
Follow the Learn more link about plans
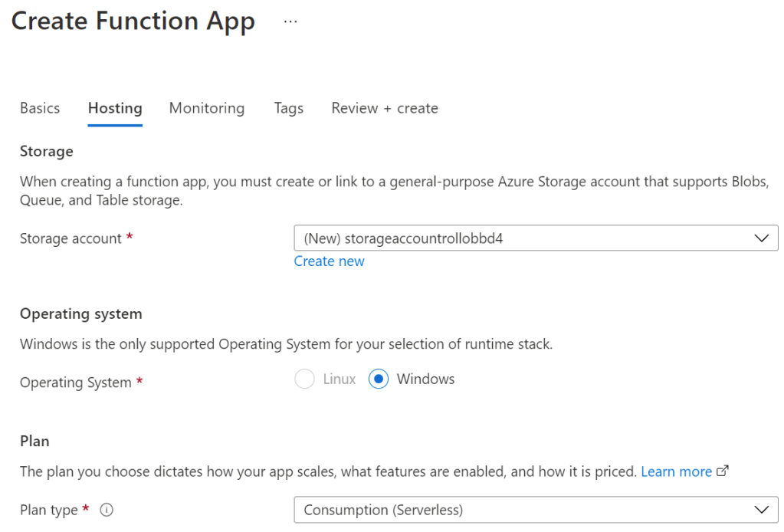[x=676, y=471]
